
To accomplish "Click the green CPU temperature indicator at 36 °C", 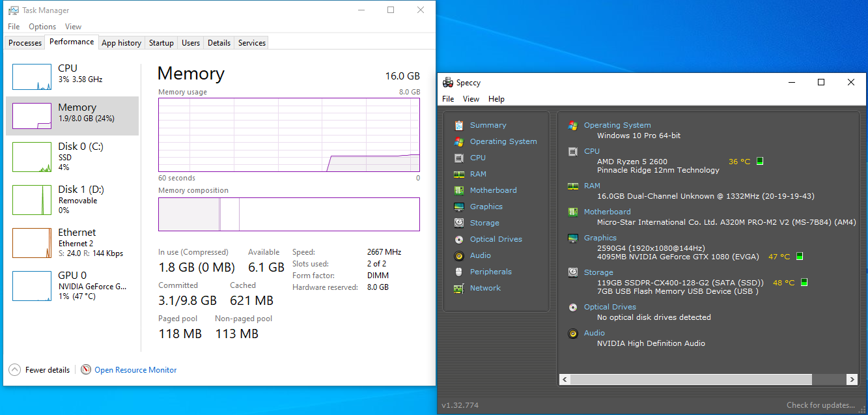I will click(760, 161).
